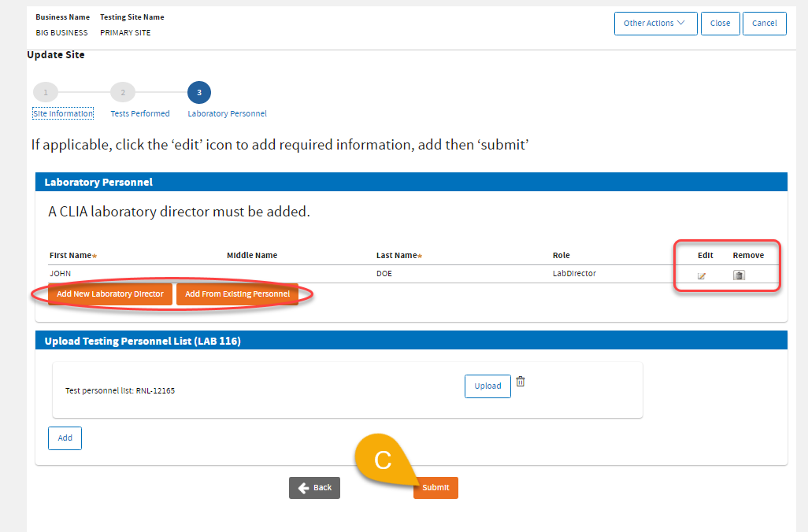Click Add New Laboratory Director button
The width and height of the screenshot is (808, 532).
[x=110, y=294]
